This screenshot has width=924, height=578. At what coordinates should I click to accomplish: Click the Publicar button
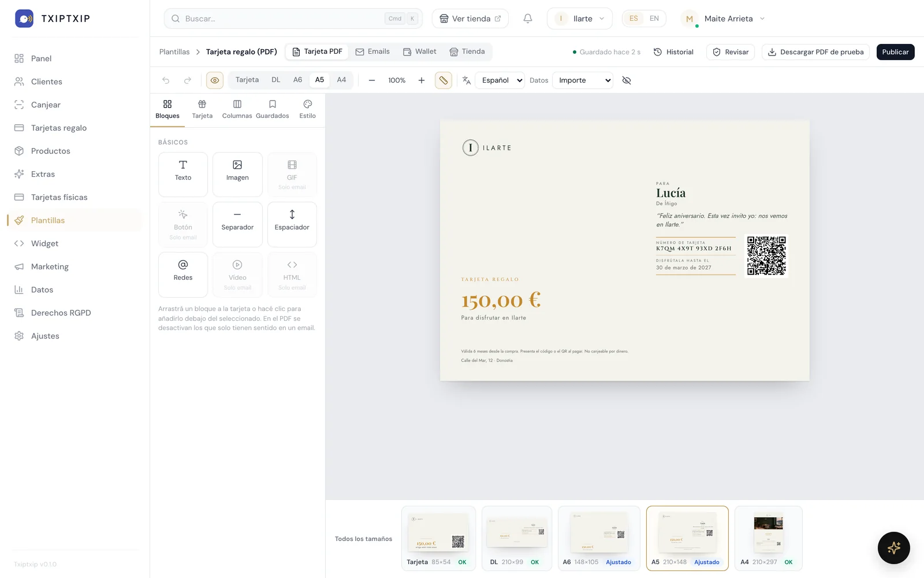(x=895, y=52)
